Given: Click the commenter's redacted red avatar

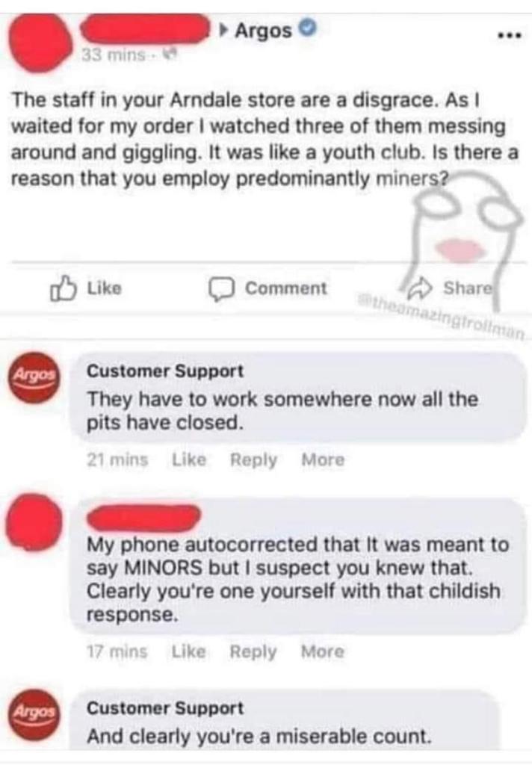Looking at the screenshot, I should [x=34, y=521].
